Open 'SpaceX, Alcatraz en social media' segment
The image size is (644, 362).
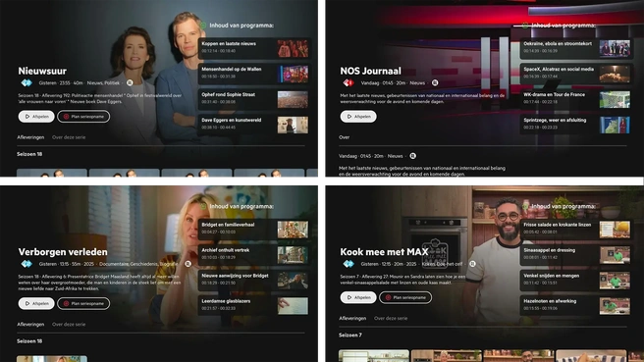(576, 74)
